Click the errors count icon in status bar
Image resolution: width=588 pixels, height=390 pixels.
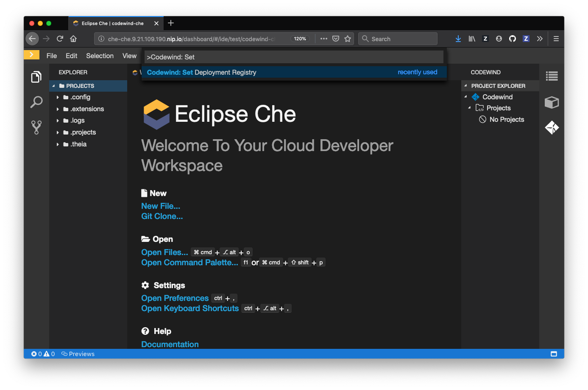coord(34,354)
